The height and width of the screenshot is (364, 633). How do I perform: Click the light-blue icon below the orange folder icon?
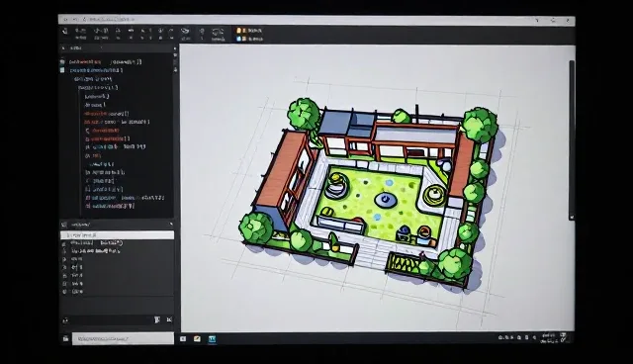coord(239,39)
